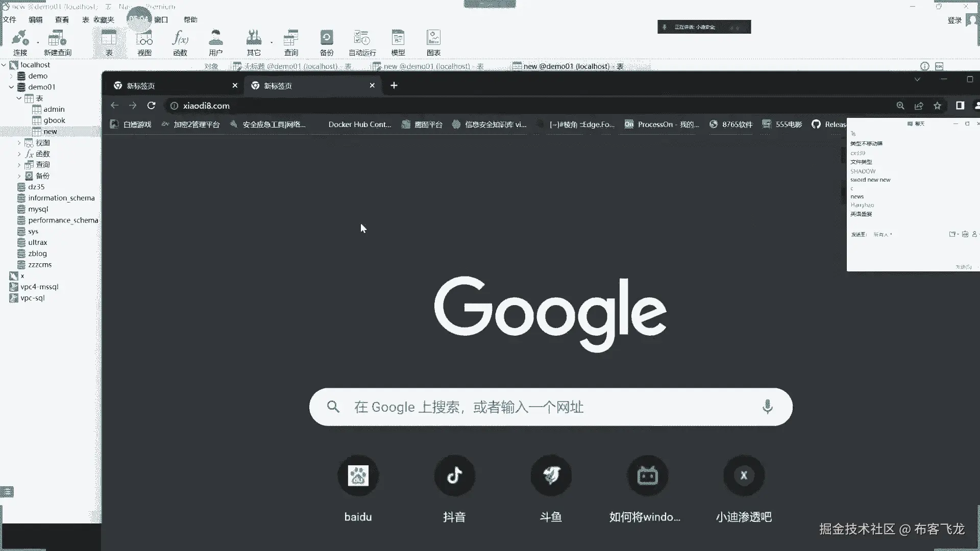The image size is (980, 551).
Task: Expand the 视图 Views node
Action: (x=19, y=143)
